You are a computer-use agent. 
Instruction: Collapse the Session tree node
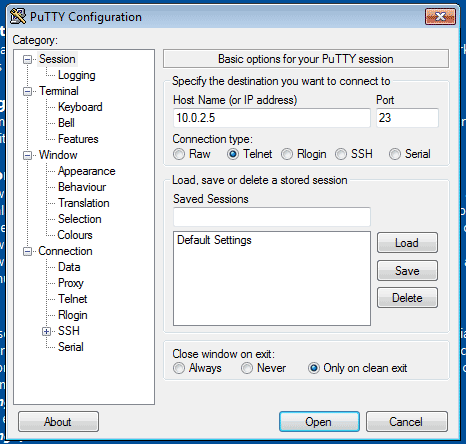[27, 59]
